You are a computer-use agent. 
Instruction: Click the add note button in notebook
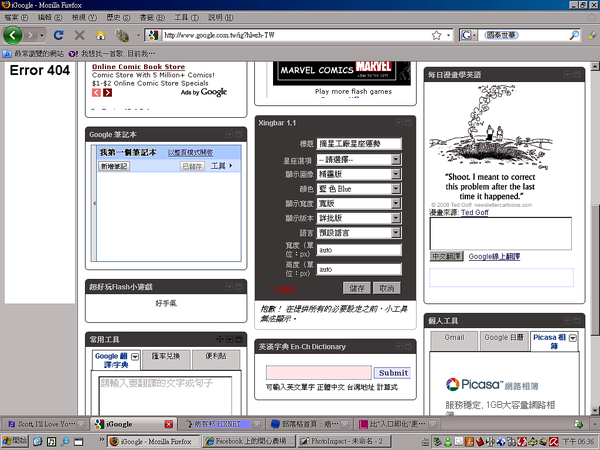coord(114,166)
